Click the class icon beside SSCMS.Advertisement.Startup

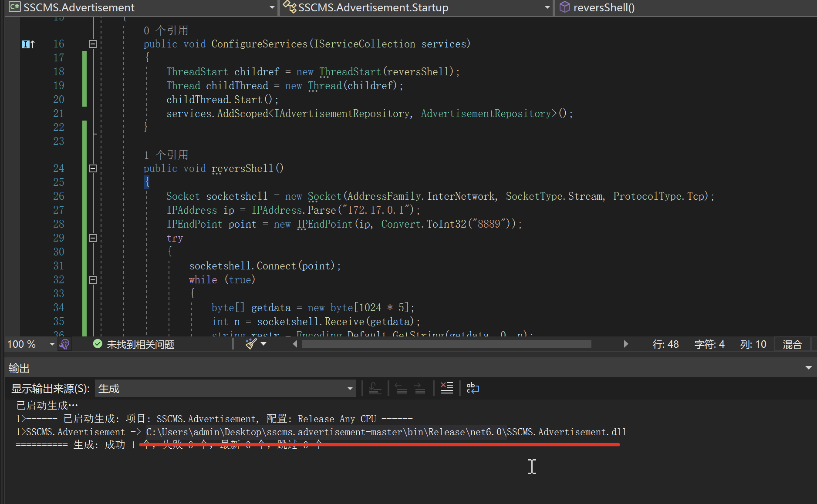pyautogui.click(x=290, y=7)
